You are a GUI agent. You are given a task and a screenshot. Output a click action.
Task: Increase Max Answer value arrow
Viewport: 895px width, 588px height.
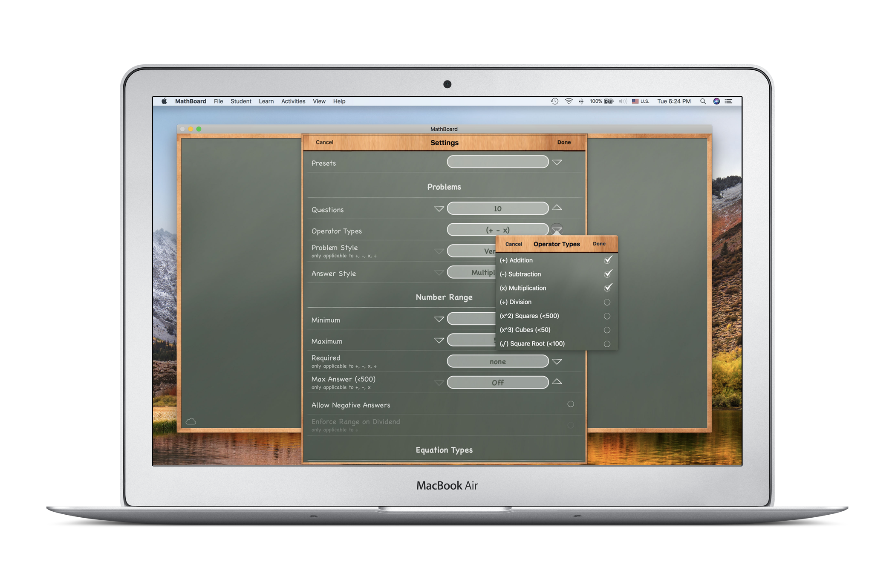click(557, 382)
